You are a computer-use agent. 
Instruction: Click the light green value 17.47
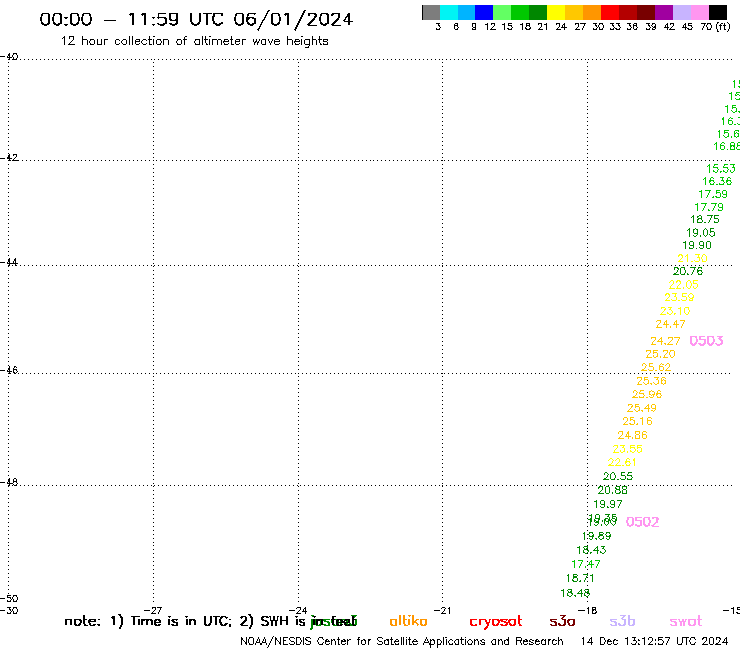coord(586,564)
